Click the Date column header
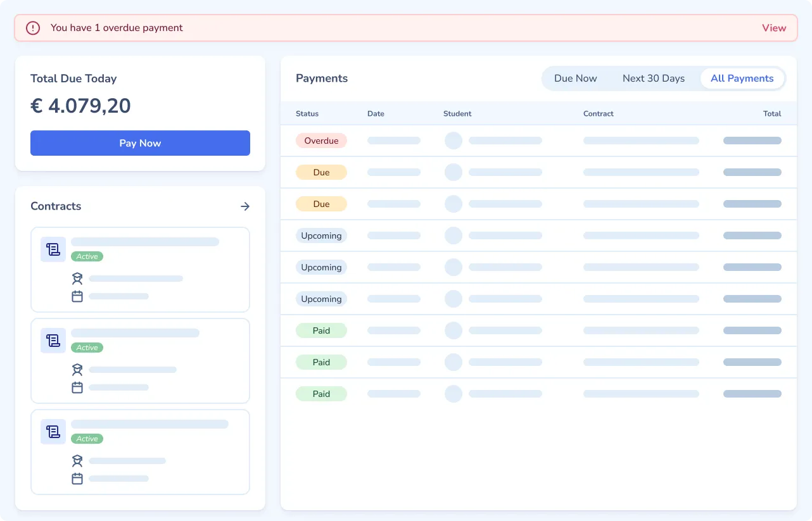Image resolution: width=812 pixels, height=521 pixels. (376, 113)
